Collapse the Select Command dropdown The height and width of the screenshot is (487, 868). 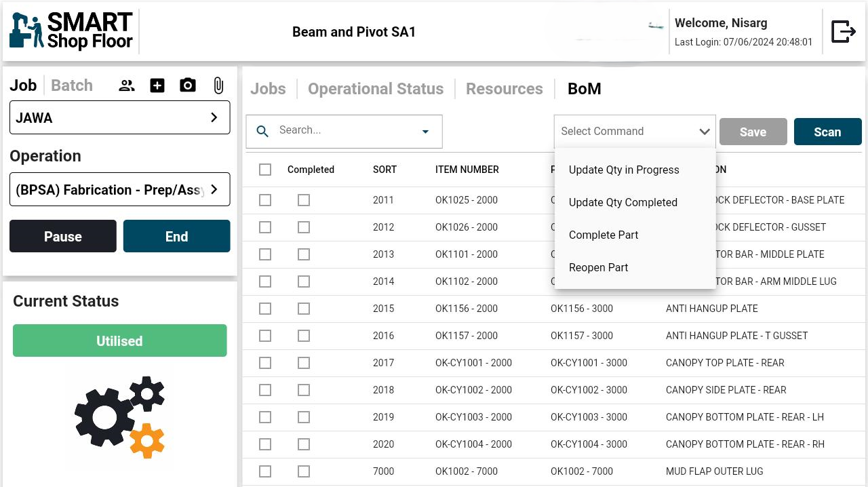pyautogui.click(x=705, y=132)
